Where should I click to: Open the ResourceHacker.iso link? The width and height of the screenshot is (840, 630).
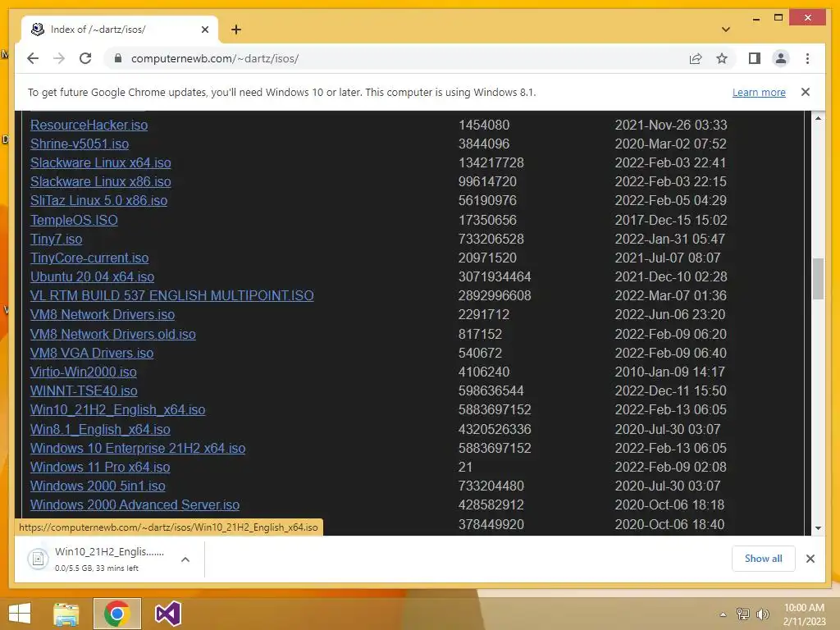[x=89, y=125]
